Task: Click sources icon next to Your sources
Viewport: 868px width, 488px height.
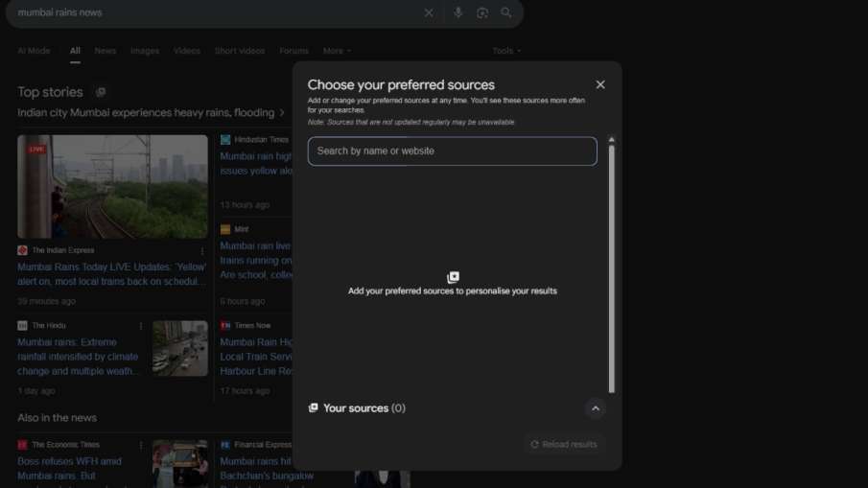Action: tap(314, 407)
